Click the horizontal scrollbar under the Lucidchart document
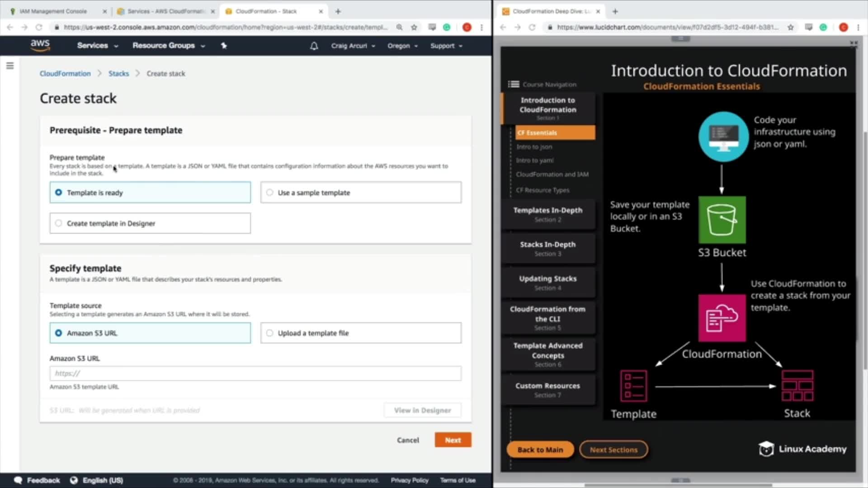 click(678, 485)
